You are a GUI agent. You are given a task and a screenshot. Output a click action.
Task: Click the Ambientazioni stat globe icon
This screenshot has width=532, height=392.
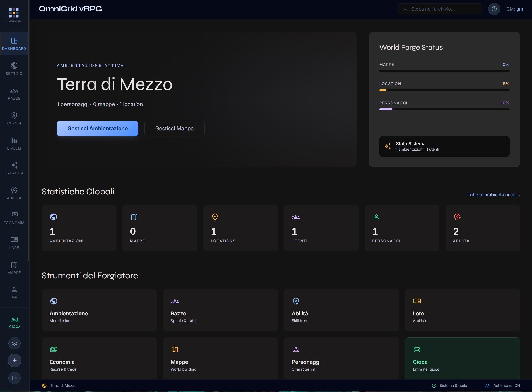53,217
